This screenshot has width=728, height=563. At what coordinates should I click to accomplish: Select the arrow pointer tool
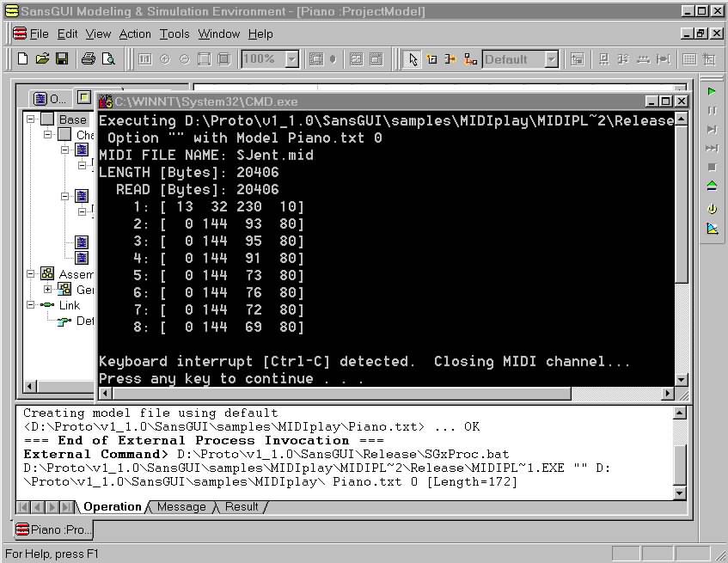click(x=413, y=59)
